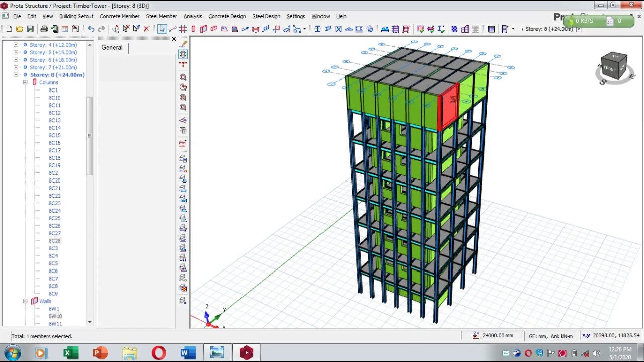
Task: Open the Settings menu
Action: 296,16
